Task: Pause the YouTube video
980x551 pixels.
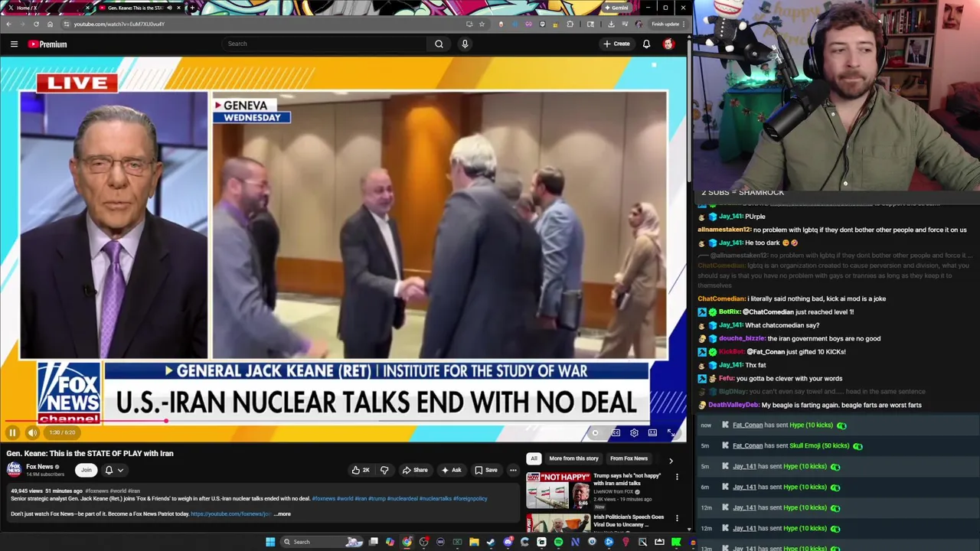Action: click(12, 432)
